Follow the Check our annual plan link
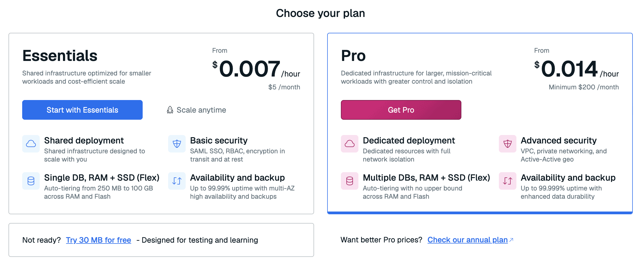 [468, 240]
